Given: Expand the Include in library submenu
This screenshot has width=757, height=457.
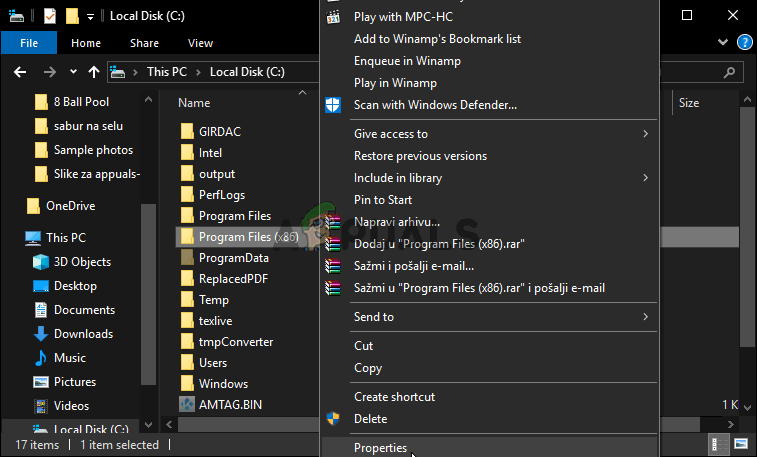Looking at the screenshot, I should [645, 178].
